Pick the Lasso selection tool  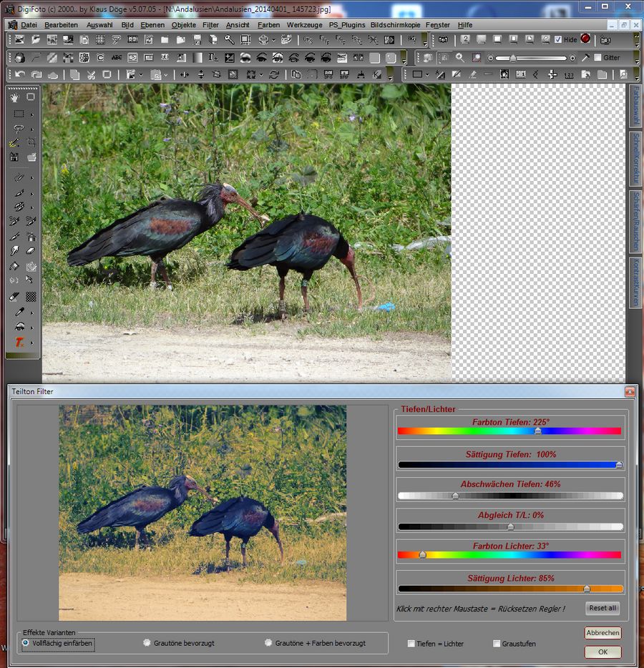pyautogui.click(x=19, y=129)
